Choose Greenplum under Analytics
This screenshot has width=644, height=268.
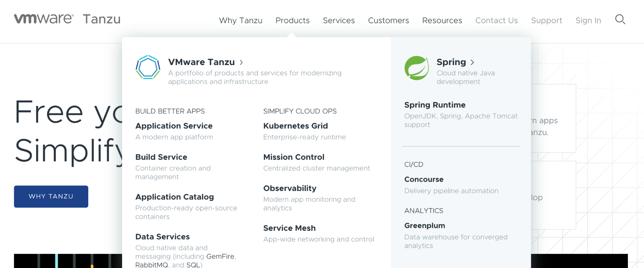[424, 226]
